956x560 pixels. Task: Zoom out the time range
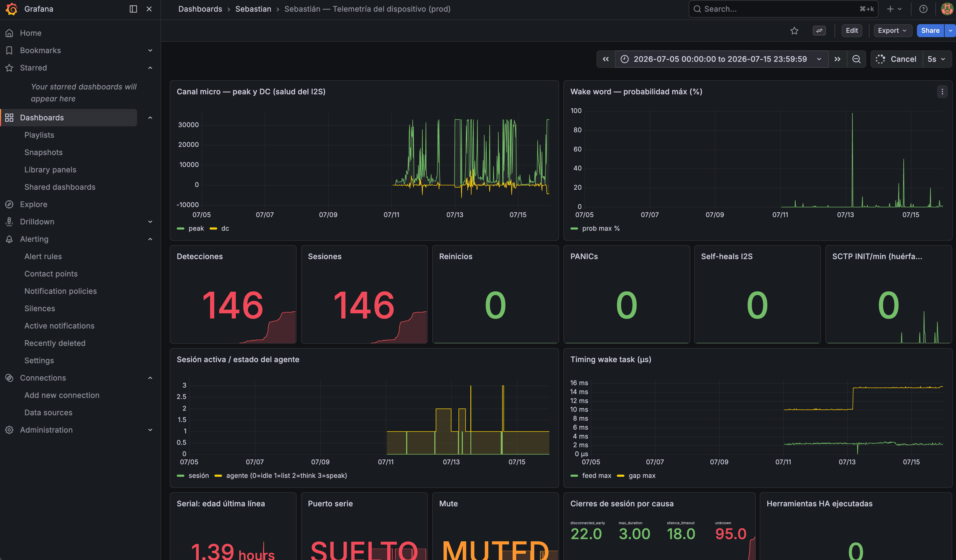click(x=856, y=59)
